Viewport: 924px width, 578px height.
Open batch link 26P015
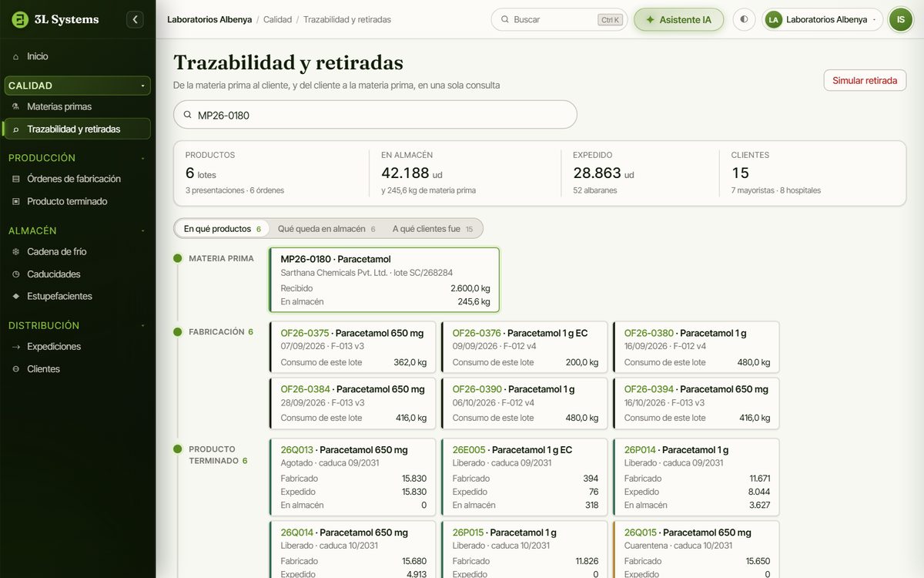click(468, 533)
